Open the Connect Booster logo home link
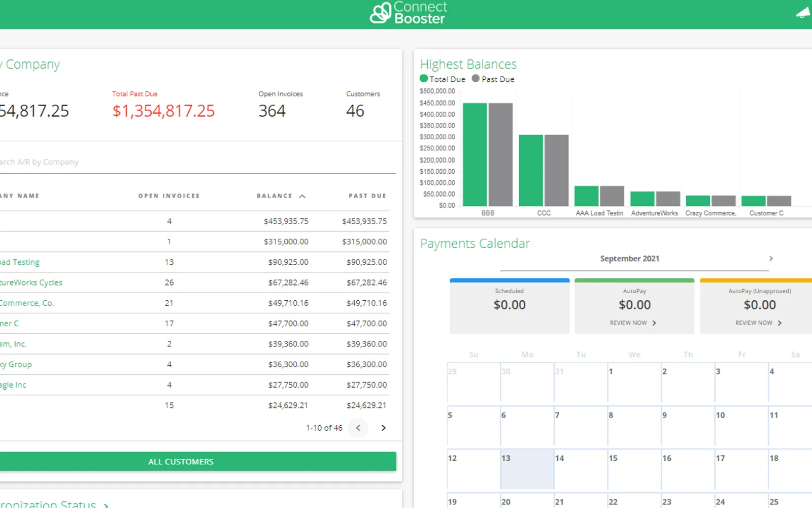812x508 pixels. pyautogui.click(x=408, y=13)
